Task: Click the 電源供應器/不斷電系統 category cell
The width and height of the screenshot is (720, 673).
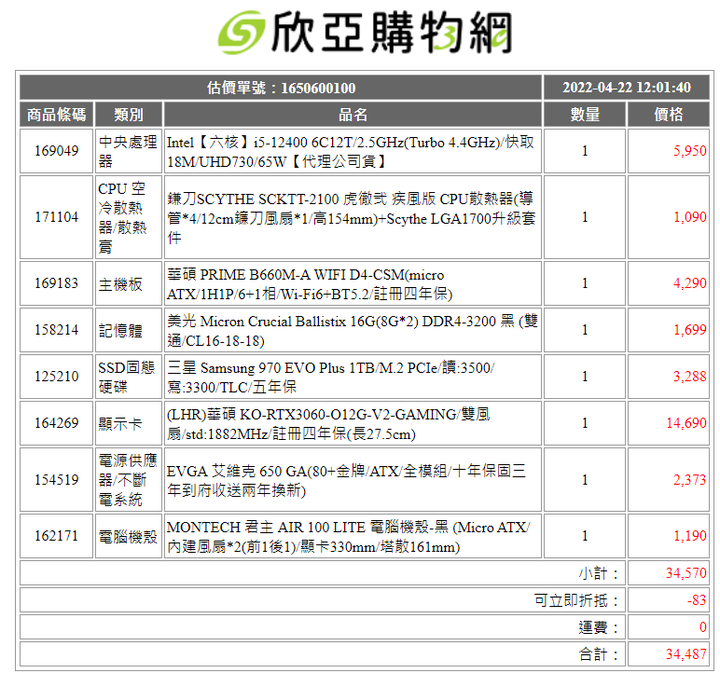Action: pyautogui.click(x=128, y=480)
